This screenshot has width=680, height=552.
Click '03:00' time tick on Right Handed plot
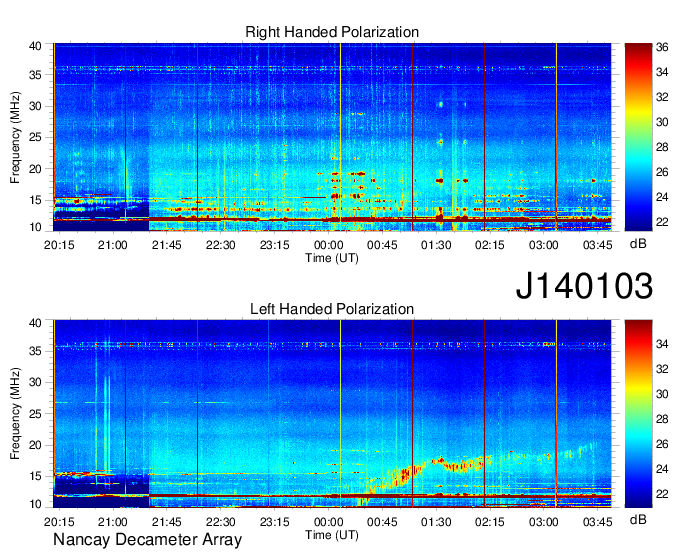coord(543,245)
